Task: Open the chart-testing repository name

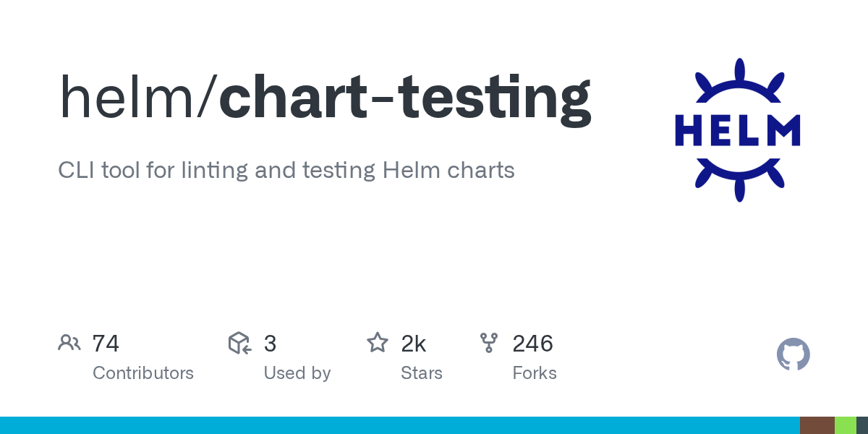Action: pos(405,98)
